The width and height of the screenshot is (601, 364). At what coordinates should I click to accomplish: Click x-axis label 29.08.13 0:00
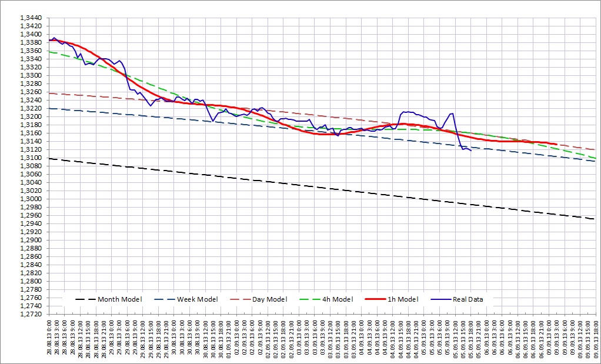pos(112,338)
